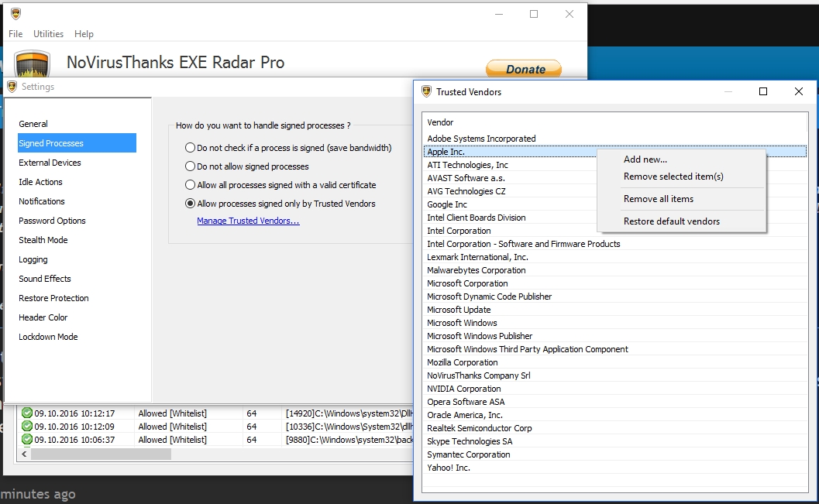
Task: Click the green check icon for 10:06:37 log entry
Action: click(x=26, y=439)
